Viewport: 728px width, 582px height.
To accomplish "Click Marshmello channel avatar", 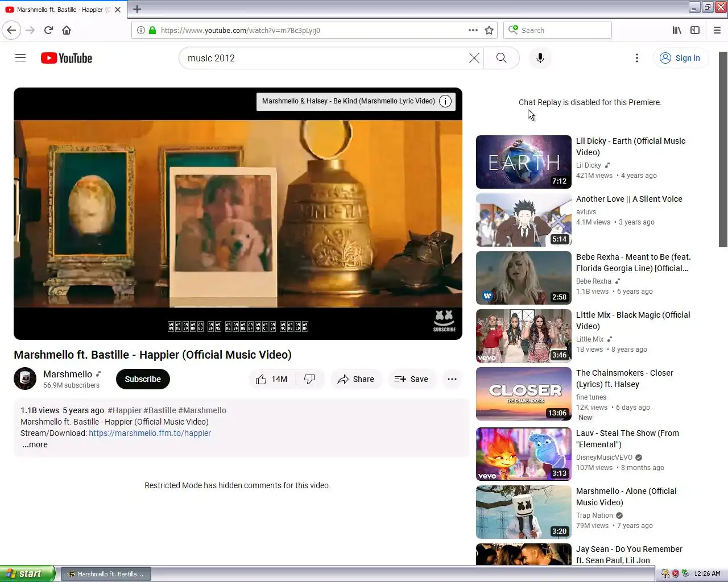I will (25, 379).
